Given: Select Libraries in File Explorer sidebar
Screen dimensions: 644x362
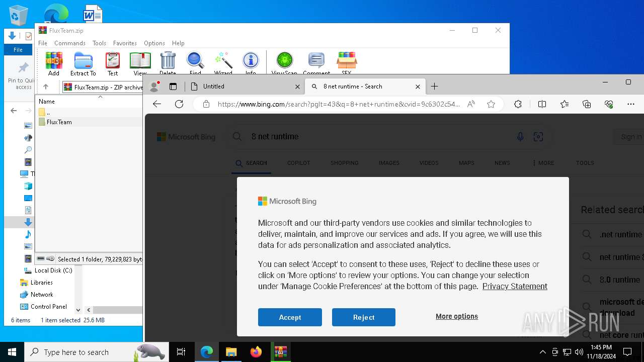Looking at the screenshot, I should click(x=41, y=283).
